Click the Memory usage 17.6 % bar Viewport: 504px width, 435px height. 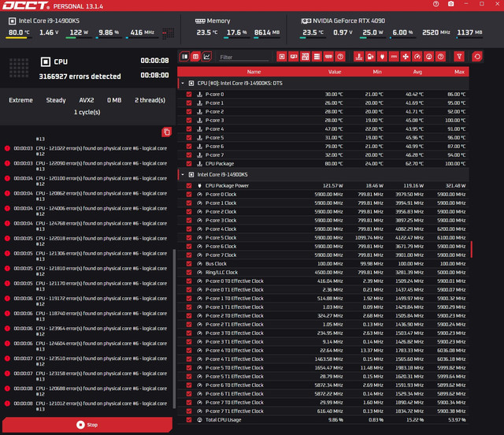click(237, 38)
